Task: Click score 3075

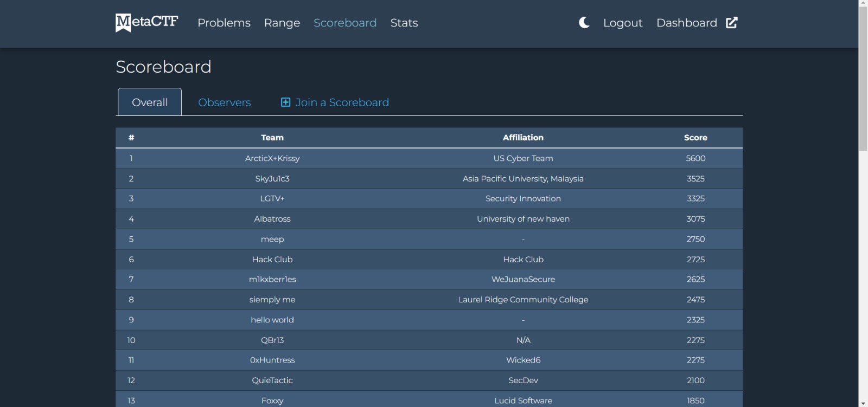Action: point(695,219)
